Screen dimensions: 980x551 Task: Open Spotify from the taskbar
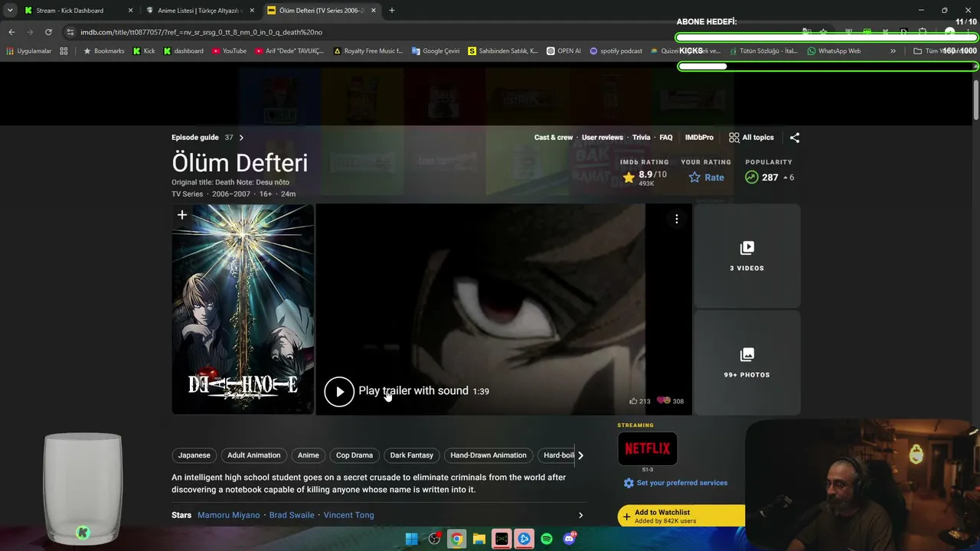click(x=547, y=539)
